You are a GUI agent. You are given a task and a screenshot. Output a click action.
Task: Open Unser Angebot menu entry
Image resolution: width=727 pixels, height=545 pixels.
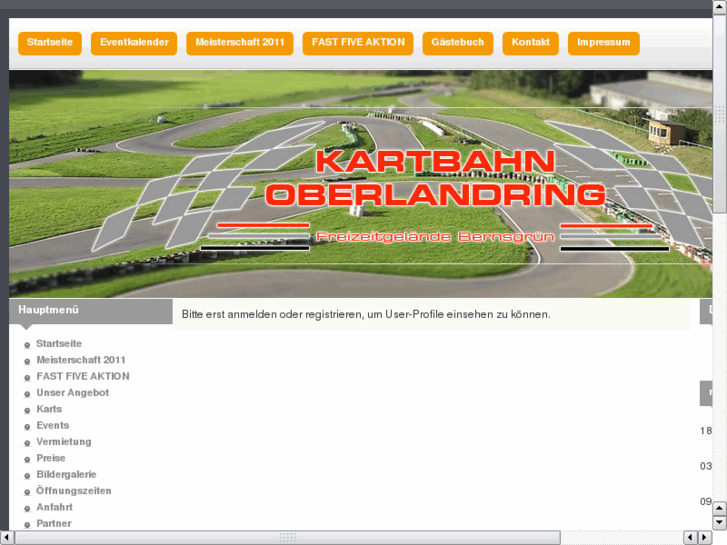pos(72,392)
